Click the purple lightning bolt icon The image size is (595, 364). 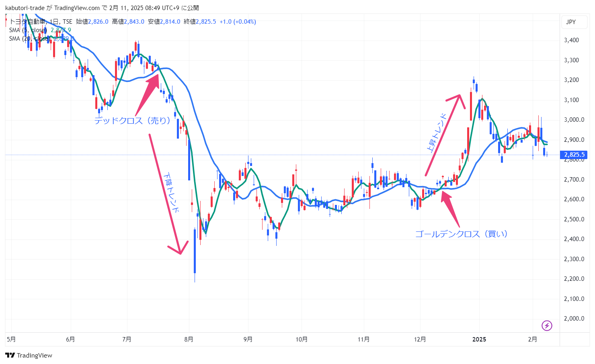(x=547, y=325)
